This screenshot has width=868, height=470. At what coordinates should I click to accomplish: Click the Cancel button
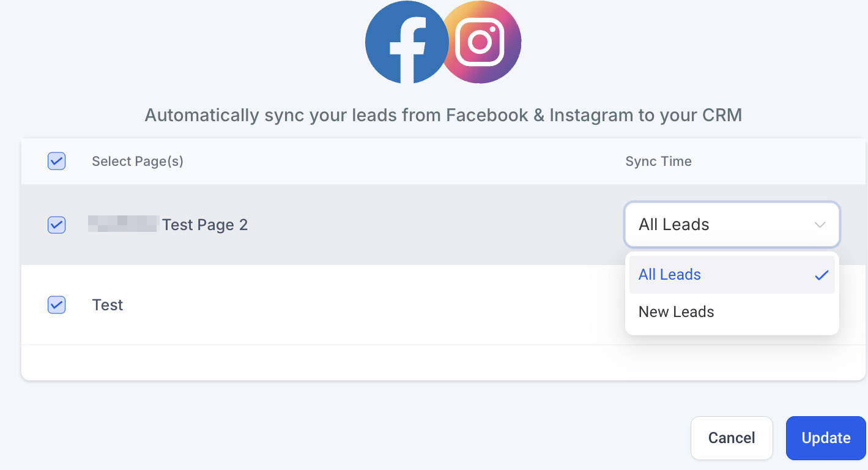(732, 438)
